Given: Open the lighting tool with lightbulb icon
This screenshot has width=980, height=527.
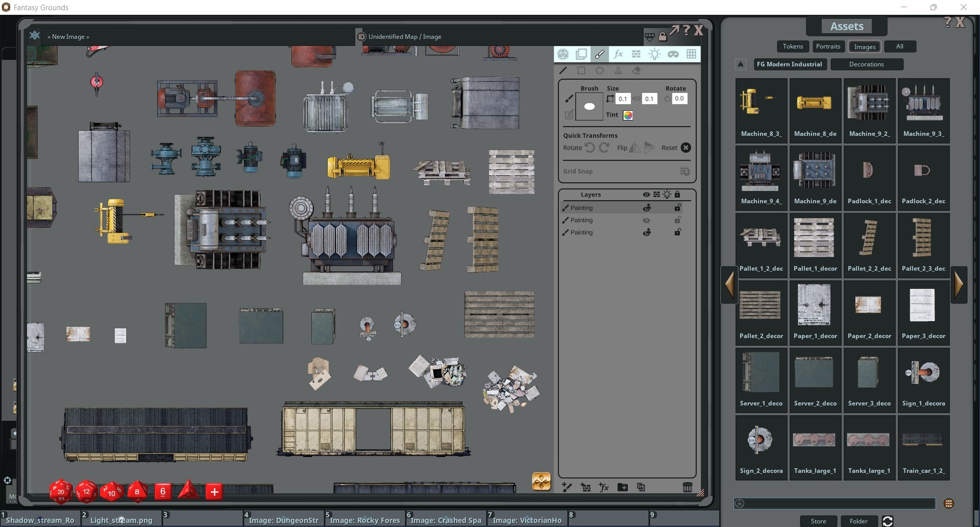Looking at the screenshot, I should [x=654, y=54].
